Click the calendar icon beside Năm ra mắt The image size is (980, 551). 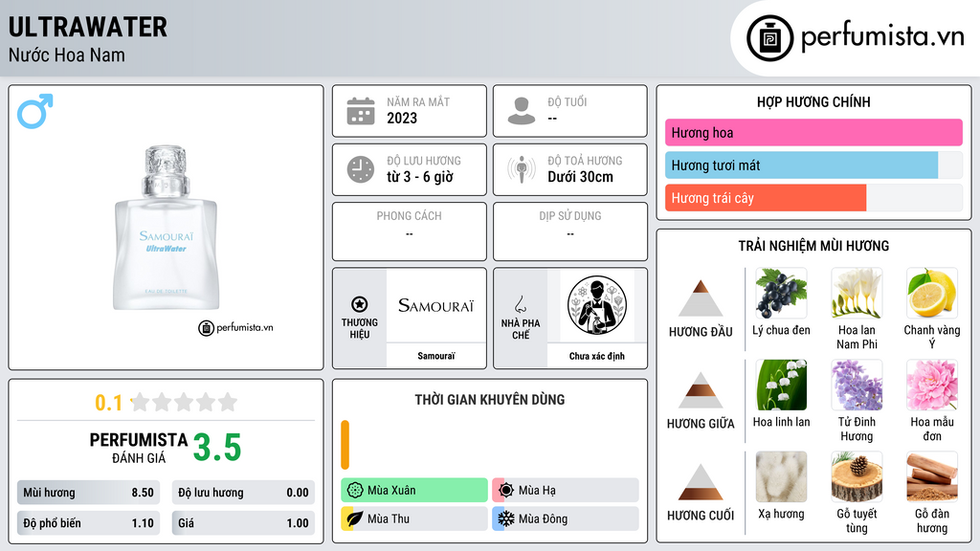(361, 111)
